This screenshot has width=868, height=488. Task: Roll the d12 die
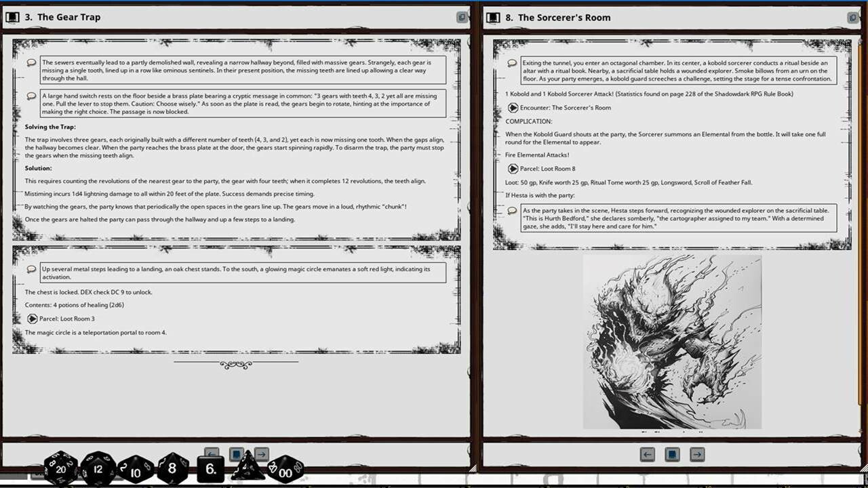(98, 468)
